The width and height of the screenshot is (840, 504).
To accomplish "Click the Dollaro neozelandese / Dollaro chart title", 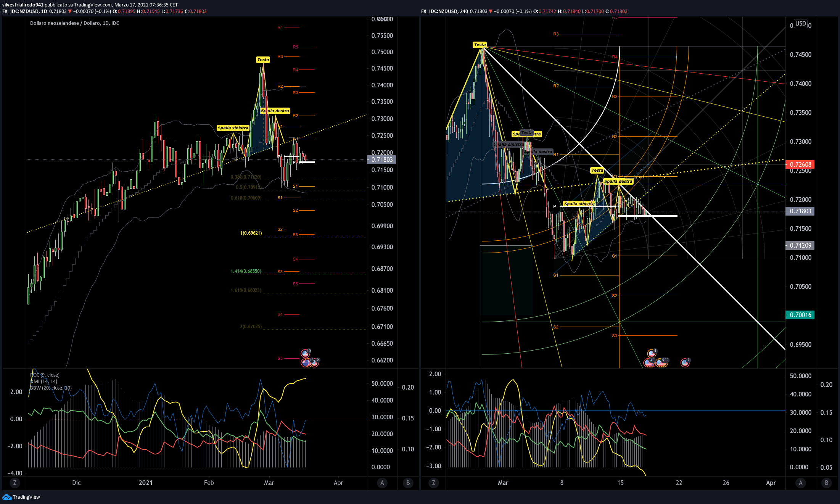I will (x=75, y=23).
